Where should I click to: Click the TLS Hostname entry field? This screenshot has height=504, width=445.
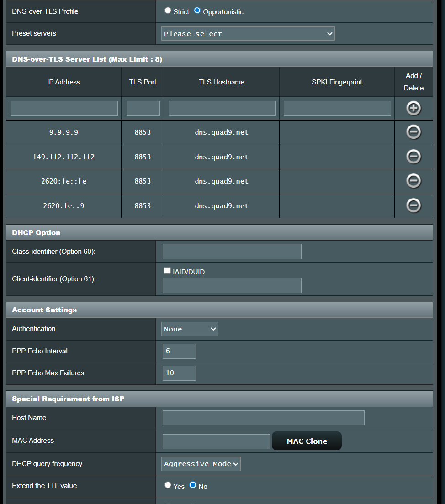pyautogui.click(x=222, y=108)
